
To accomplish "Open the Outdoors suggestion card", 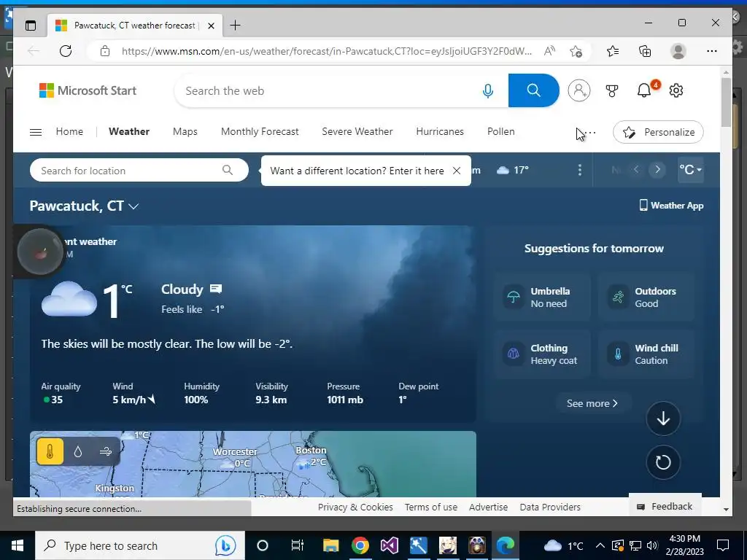I will [x=646, y=297].
